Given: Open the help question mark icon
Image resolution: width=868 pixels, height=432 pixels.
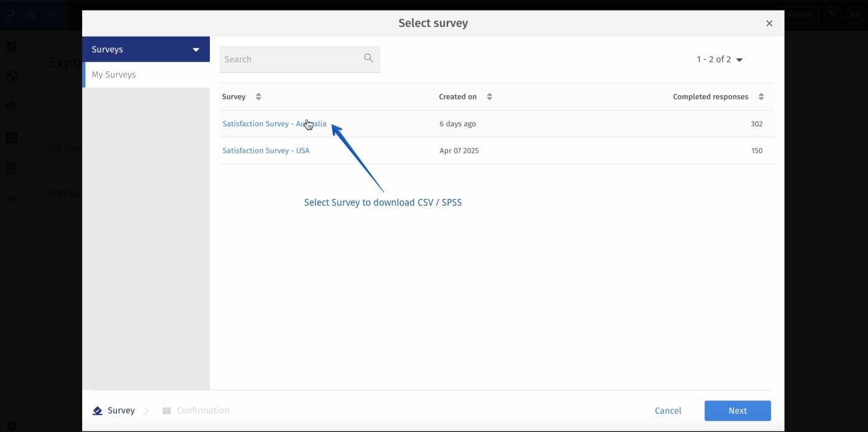Looking at the screenshot, I should 833,16.
